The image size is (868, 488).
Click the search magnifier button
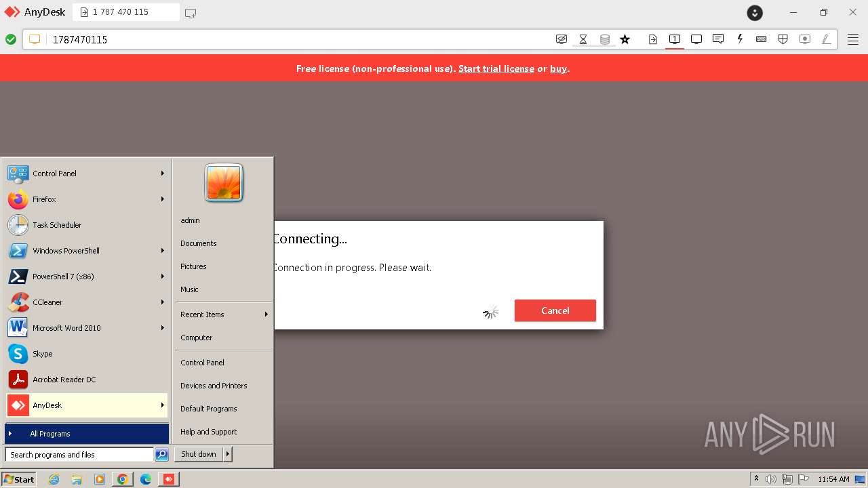[161, 455]
